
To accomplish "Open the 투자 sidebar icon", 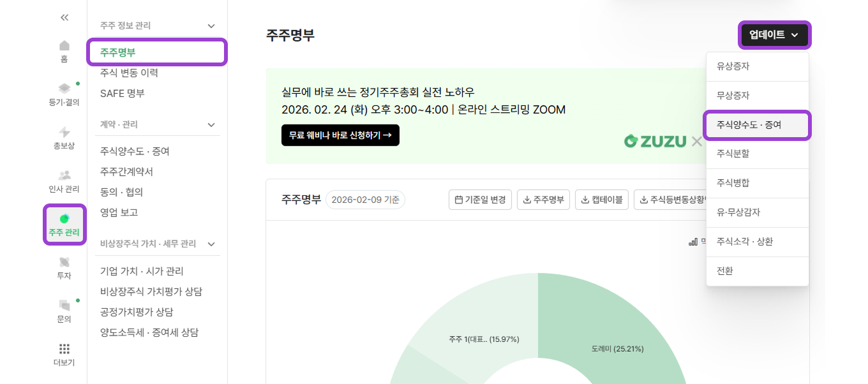I will [x=64, y=262].
